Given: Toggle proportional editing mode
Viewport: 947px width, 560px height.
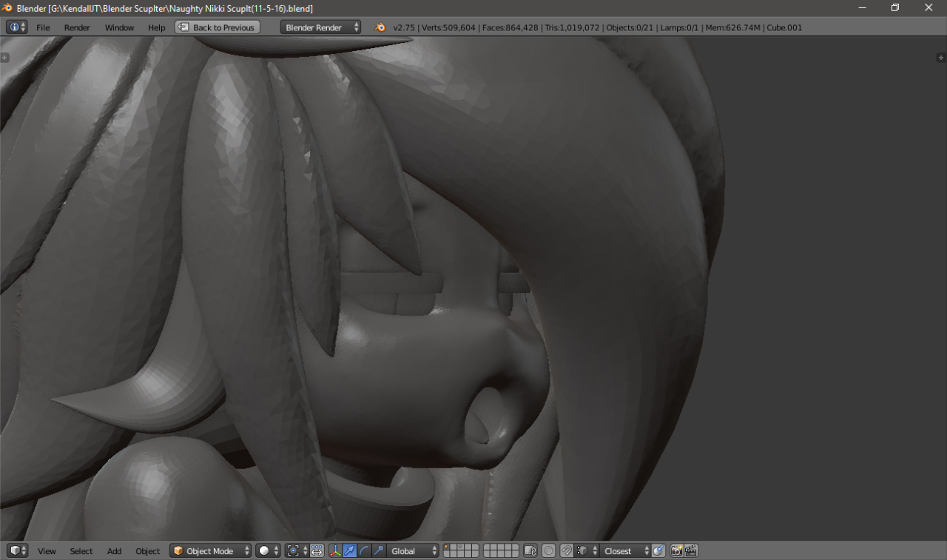Looking at the screenshot, I should click(548, 550).
